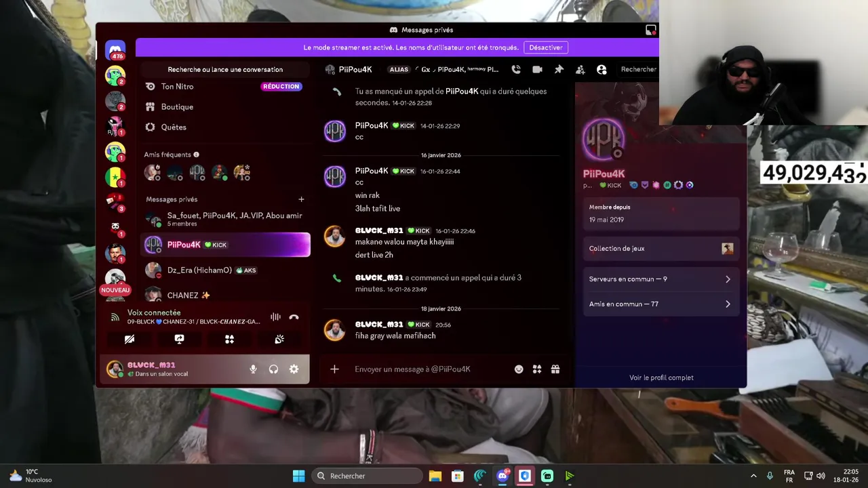Click the message text '3lah tafit live'
Screen dimensions: 868x488
pos(378,209)
